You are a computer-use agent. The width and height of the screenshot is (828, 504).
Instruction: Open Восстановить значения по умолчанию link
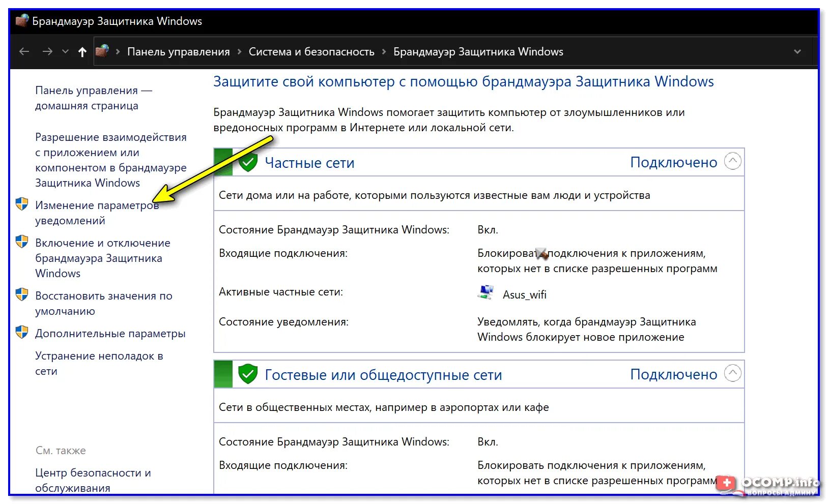tap(104, 303)
